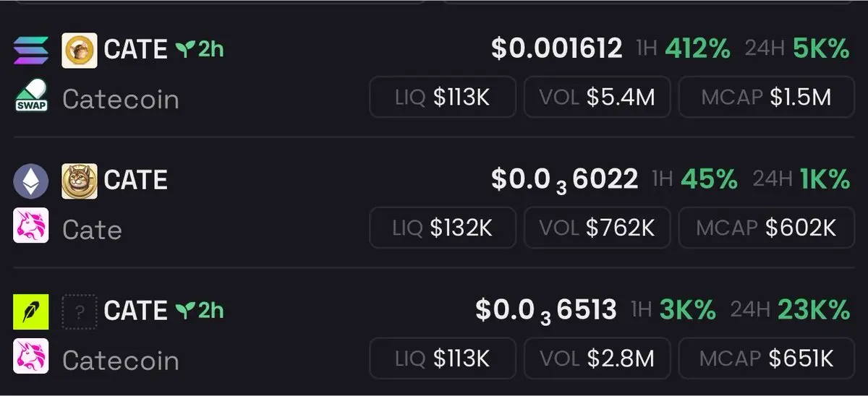Click the Solana chain icon
Viewport: 868px width, 396px height.
31,50
